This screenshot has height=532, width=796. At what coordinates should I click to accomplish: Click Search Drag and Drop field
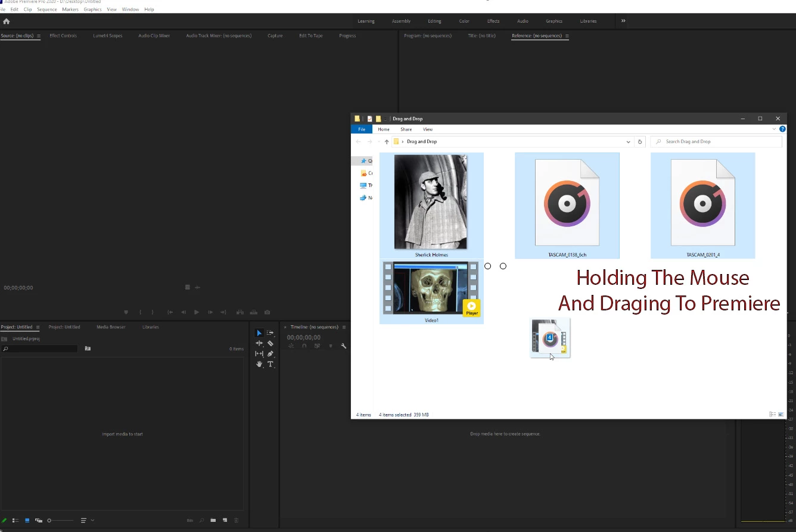pos(716,142)
